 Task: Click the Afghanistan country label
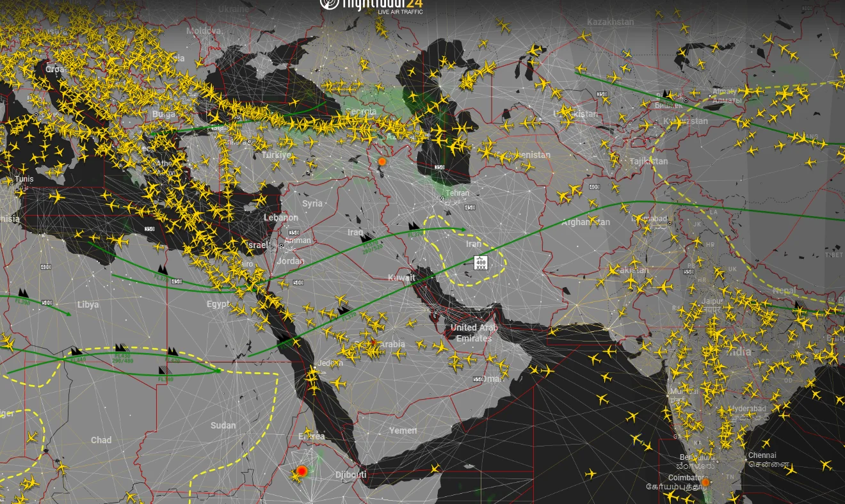click(586, 223)
